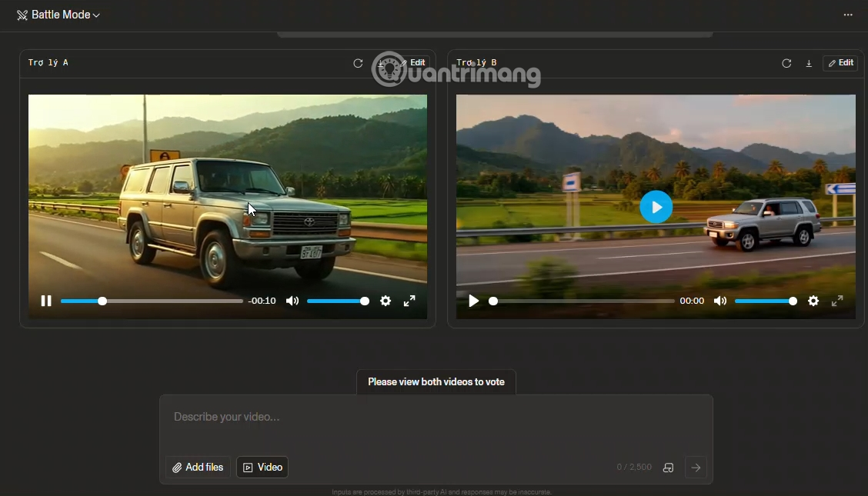Click the Trợ lý B label
The image size is (868, 496).
pos(476,62)
